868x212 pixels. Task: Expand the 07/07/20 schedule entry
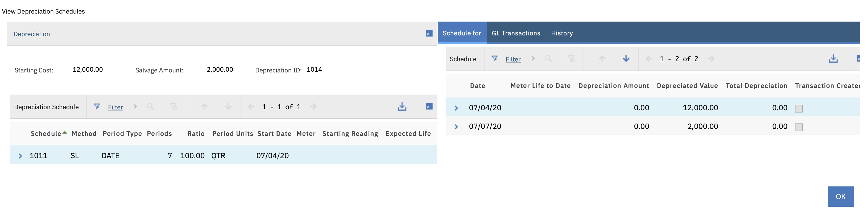[x=457, y=127]
